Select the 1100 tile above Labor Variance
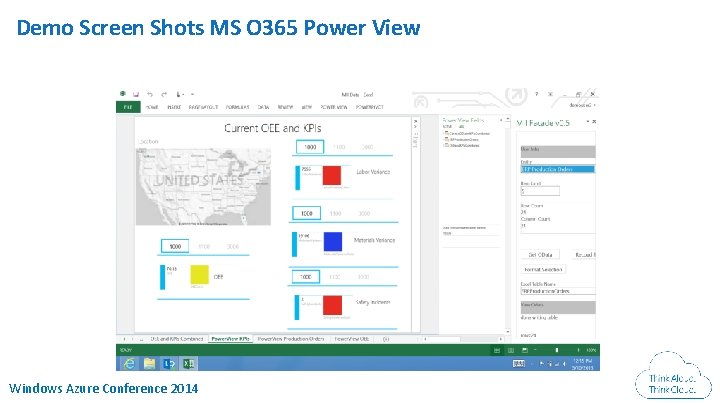The height and width of the screenshot is (405, 720). tap(339, 147)
